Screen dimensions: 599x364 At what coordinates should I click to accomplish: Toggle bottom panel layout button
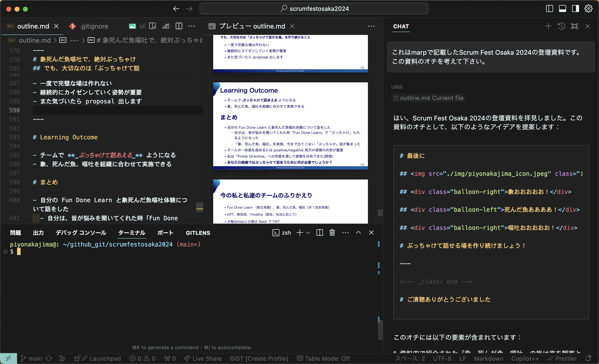click(x=563, y=9)
